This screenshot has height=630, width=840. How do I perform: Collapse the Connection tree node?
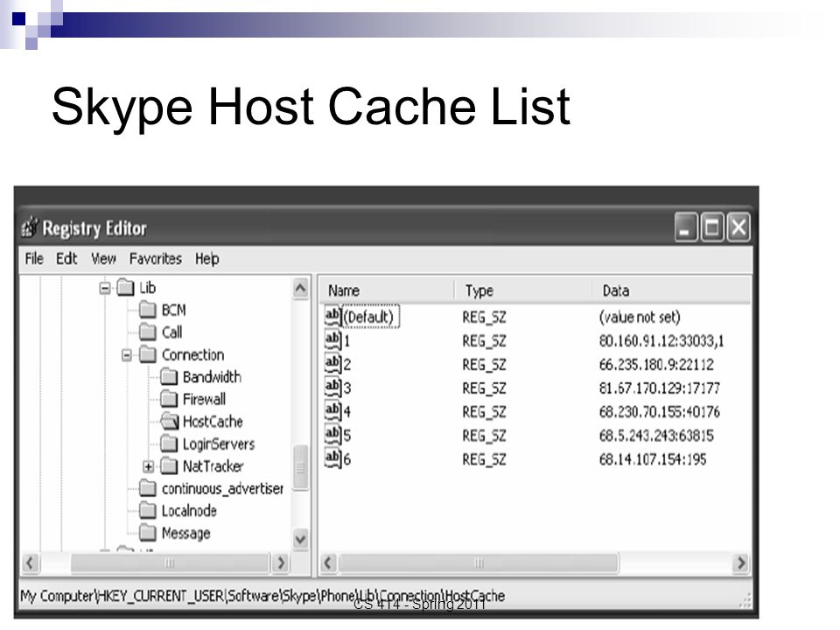coord(126,355)
